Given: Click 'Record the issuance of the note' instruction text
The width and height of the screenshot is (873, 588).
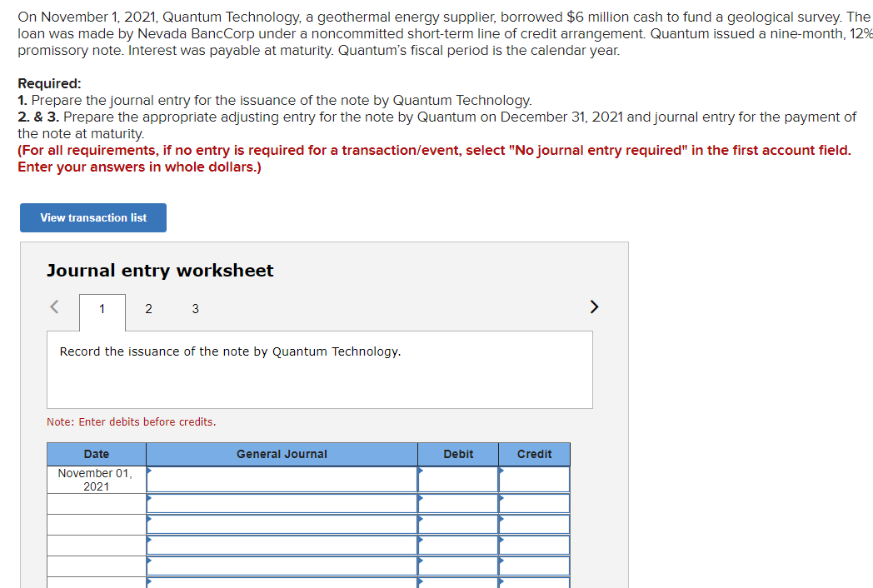Looking at the screenshot, I should click(230, 352).
